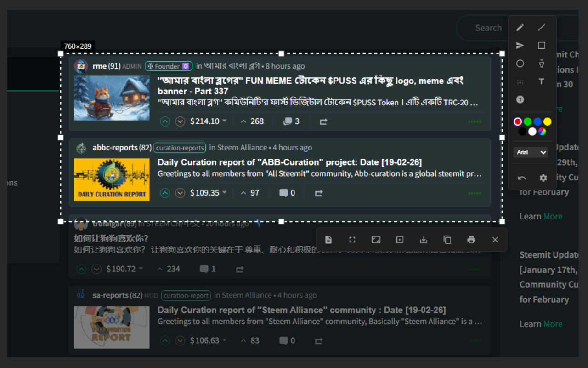The image size is (588, 368).
Task: Click the snowy cat post thumbnail
Action: 112,98
